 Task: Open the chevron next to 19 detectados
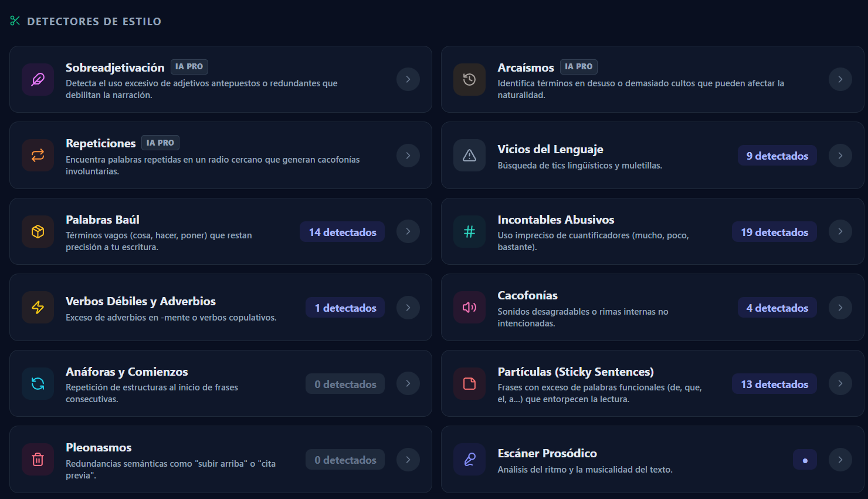point(840,231)
